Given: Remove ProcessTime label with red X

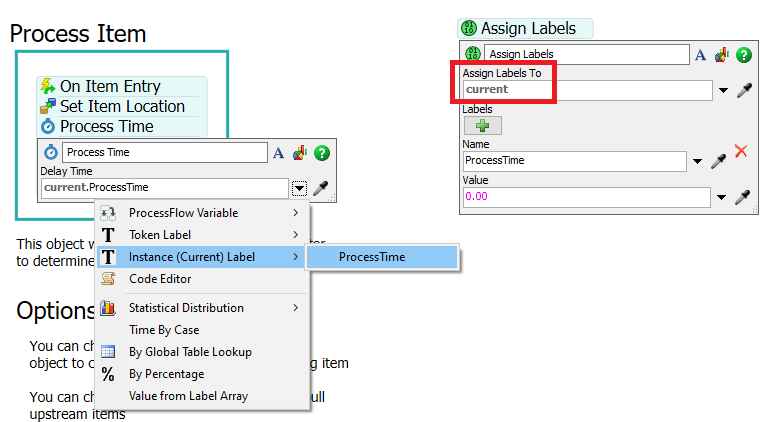Looking at the screenshot, I should pos(741,151).
